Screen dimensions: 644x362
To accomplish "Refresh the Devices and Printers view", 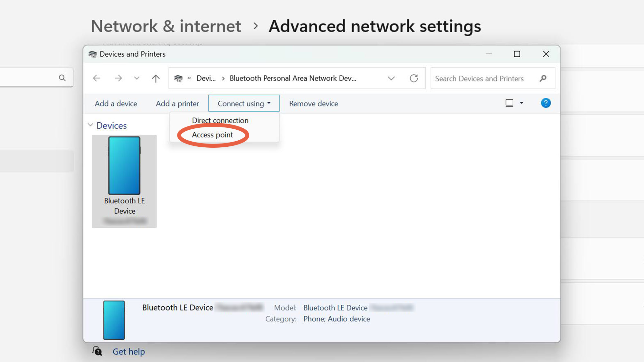I will 414,78.
